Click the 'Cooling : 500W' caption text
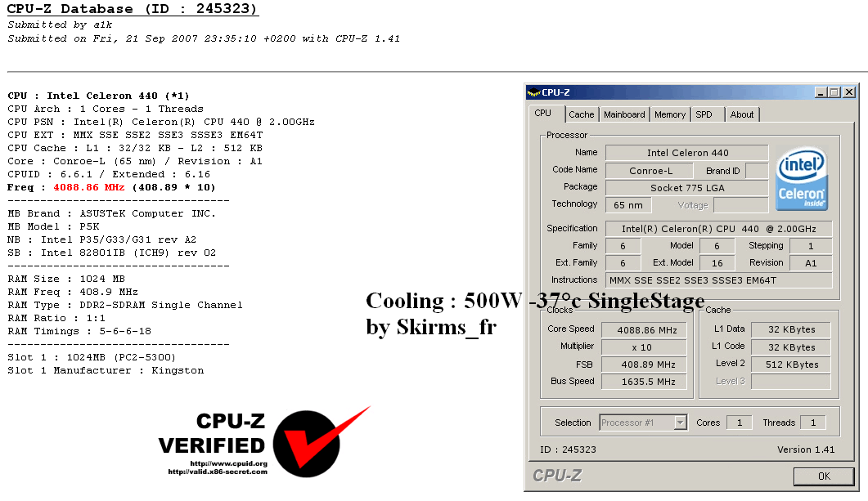 (443, 302)
